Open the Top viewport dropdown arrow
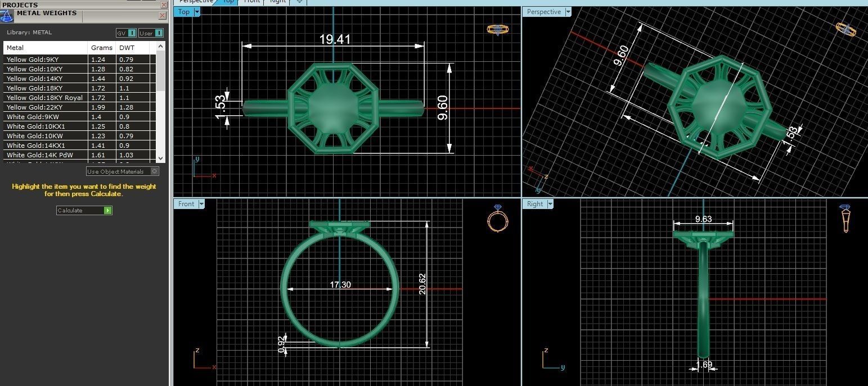 [197, 12]
